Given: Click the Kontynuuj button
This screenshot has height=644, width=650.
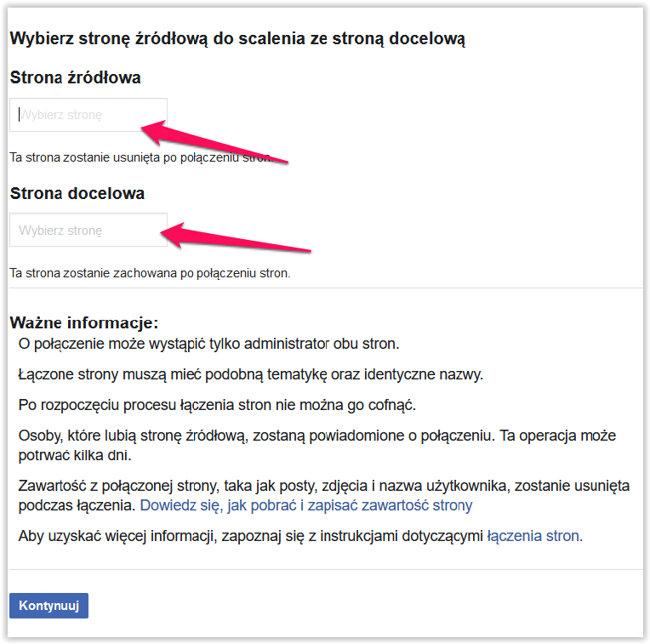Looking at the screenshot, I should click(x=48, y=606).
